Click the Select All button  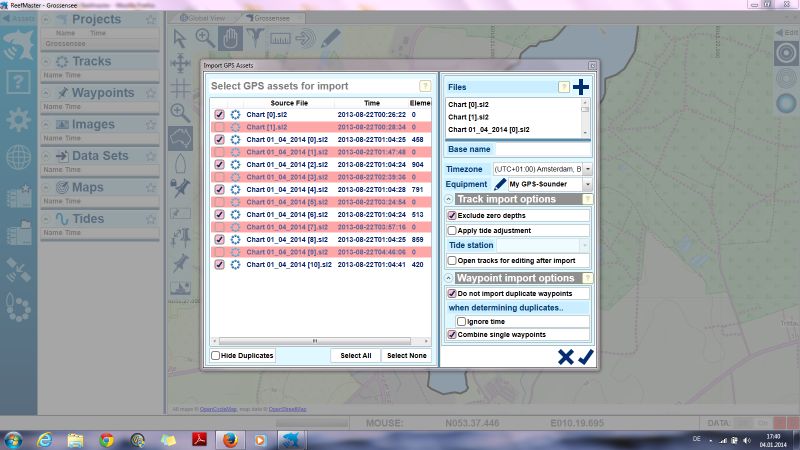click(355, 356)
